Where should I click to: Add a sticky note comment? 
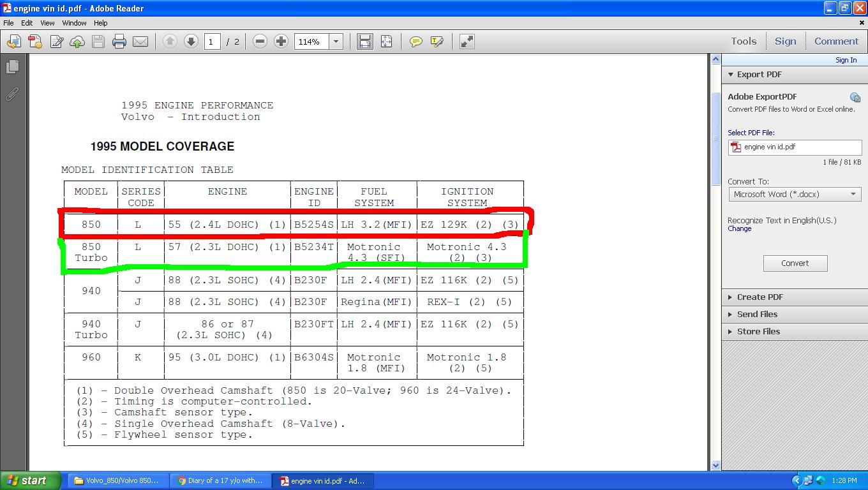click(x=415, y=41)
